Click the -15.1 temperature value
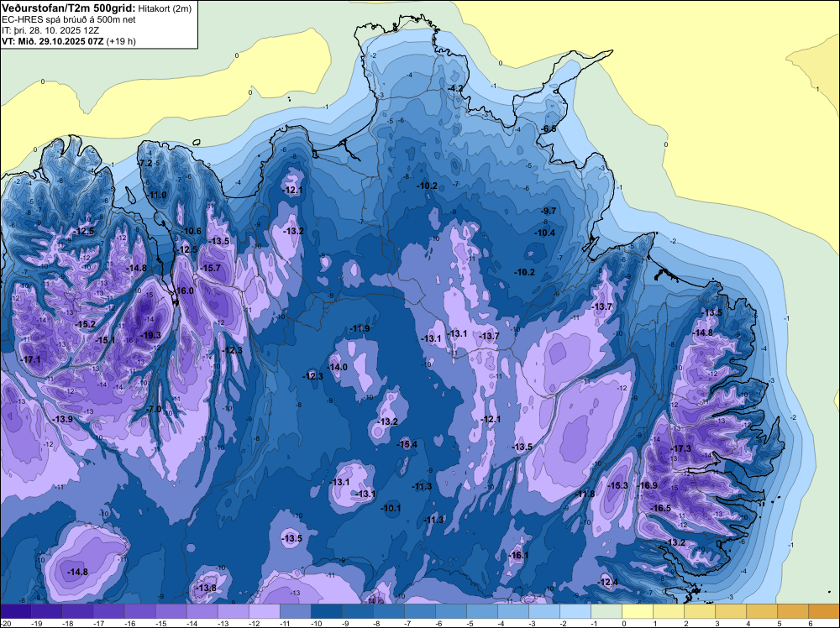Screen dimensions: 840x628 click(105, 340)
